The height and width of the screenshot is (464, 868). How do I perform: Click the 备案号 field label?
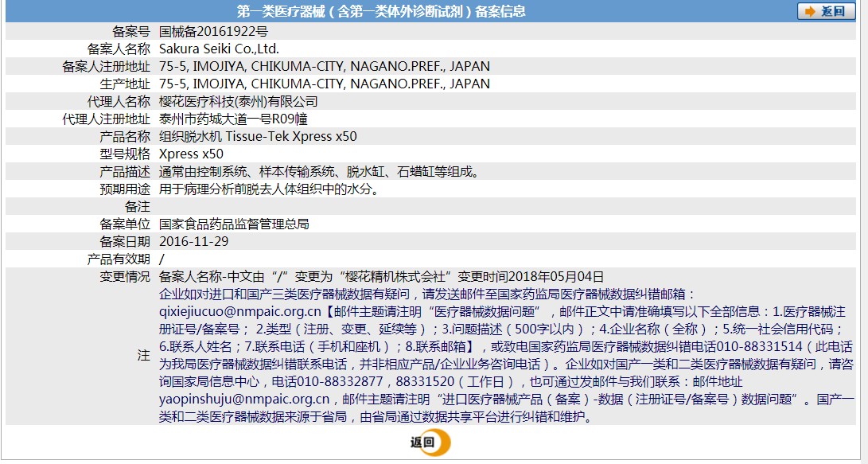click(131, 32)
